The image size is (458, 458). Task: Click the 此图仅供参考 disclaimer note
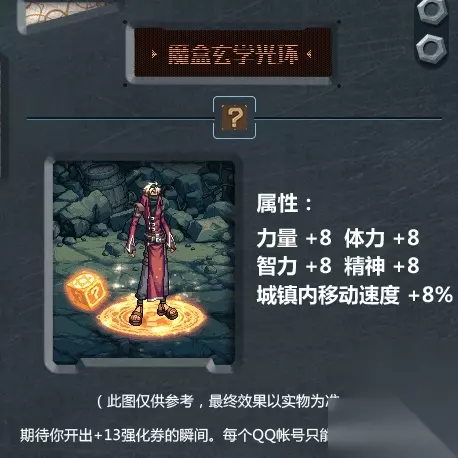tap(218, 401)
